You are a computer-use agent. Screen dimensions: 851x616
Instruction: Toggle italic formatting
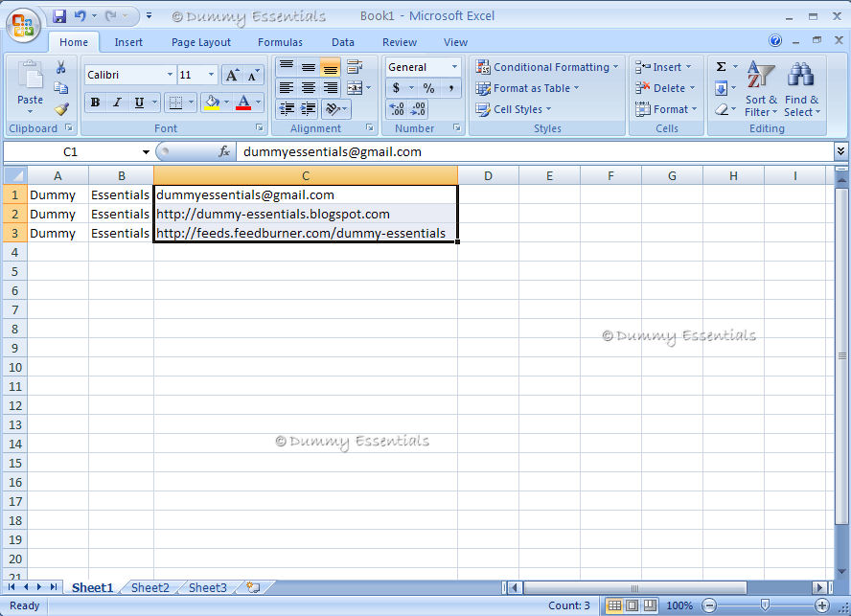click(117, 103)
